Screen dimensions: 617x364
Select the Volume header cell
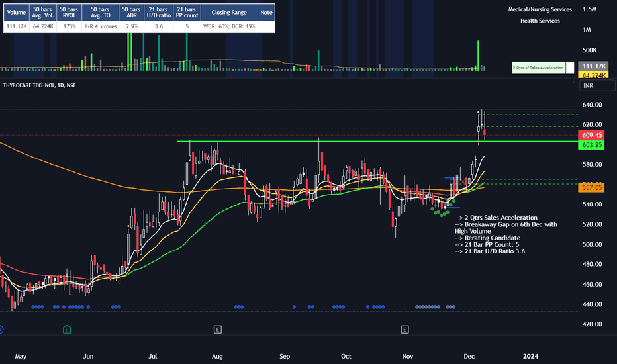17,12
